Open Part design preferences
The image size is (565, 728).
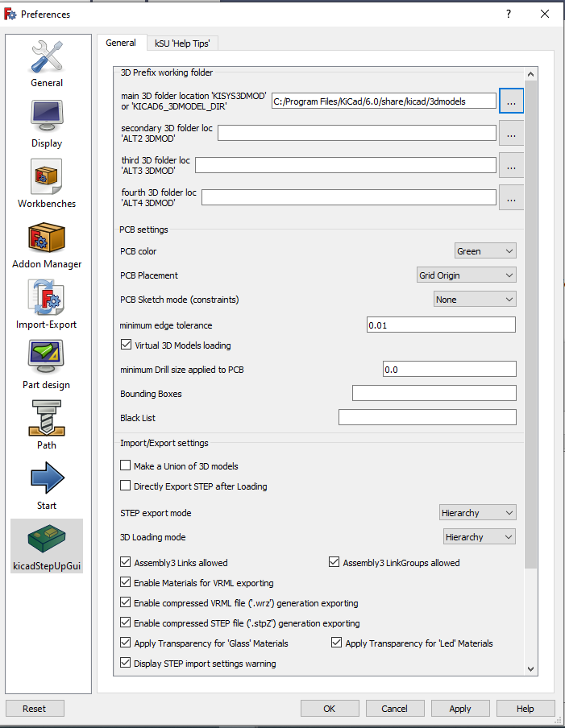tap(47, 365)
